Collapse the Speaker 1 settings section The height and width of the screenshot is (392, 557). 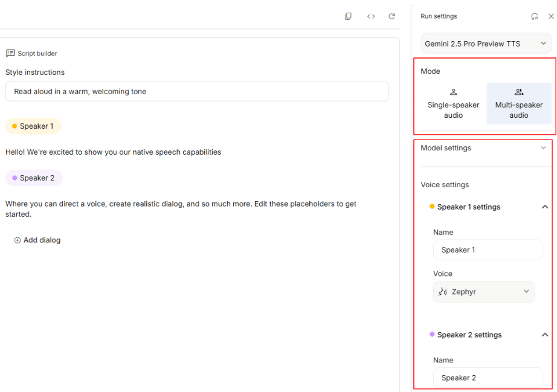544,207
